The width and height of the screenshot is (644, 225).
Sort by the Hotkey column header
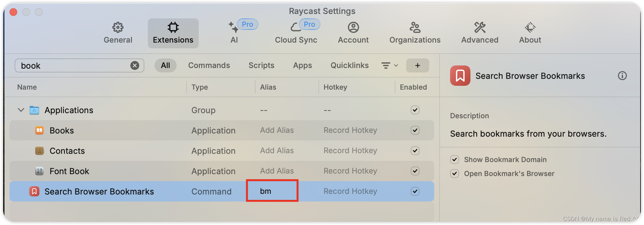point(335,87)
